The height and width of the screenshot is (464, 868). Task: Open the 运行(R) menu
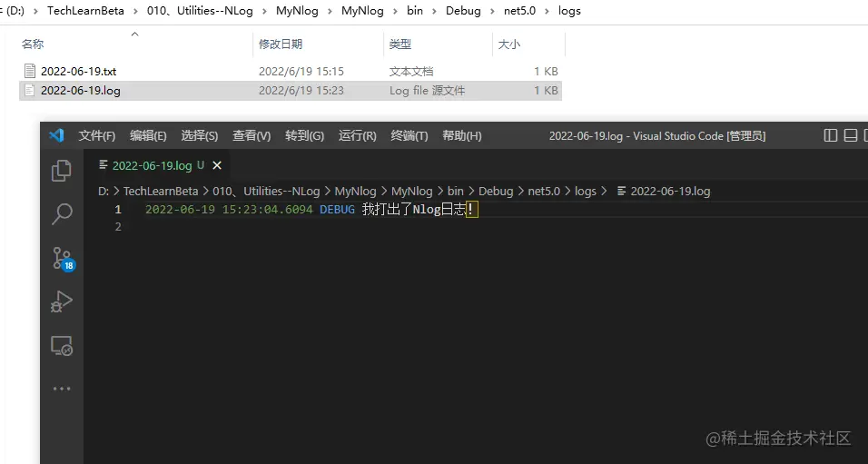pos(357,135)
